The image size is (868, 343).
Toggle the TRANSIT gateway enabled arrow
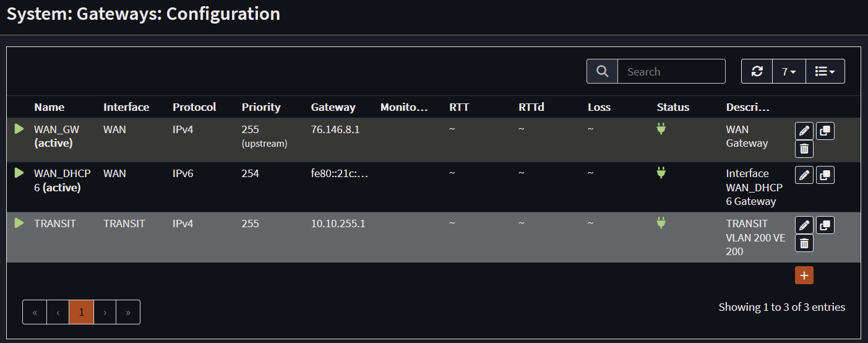tap(19, 223)
